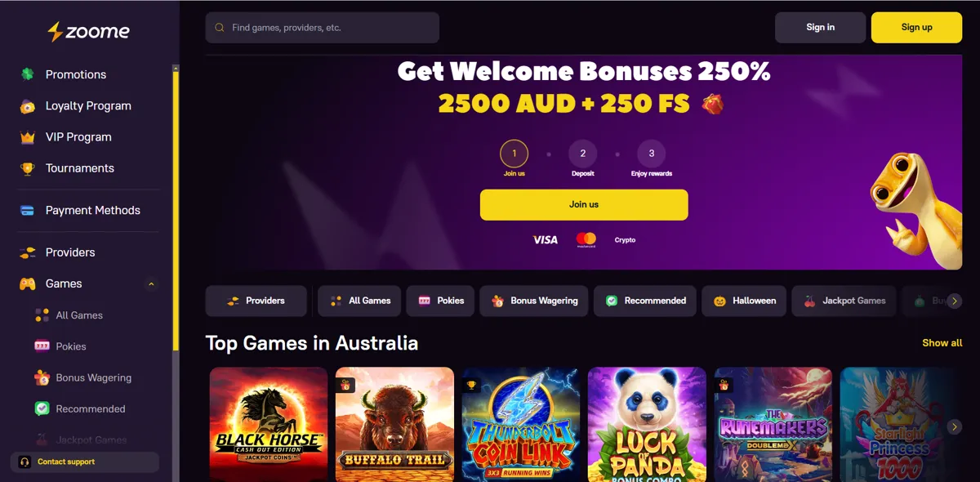Click the Sign up button
Image resolution: width=980 pixels, height=482 pixels.
(x=916, y=27)
